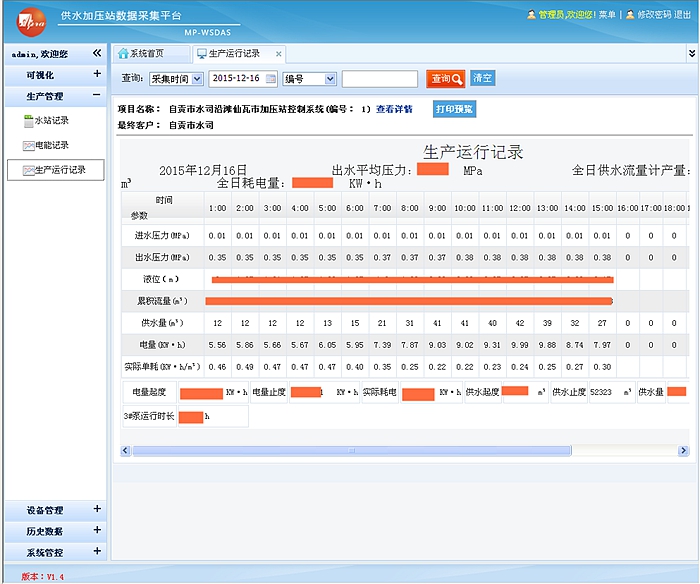Open the 查看详情 link

(x=394, y=109)
